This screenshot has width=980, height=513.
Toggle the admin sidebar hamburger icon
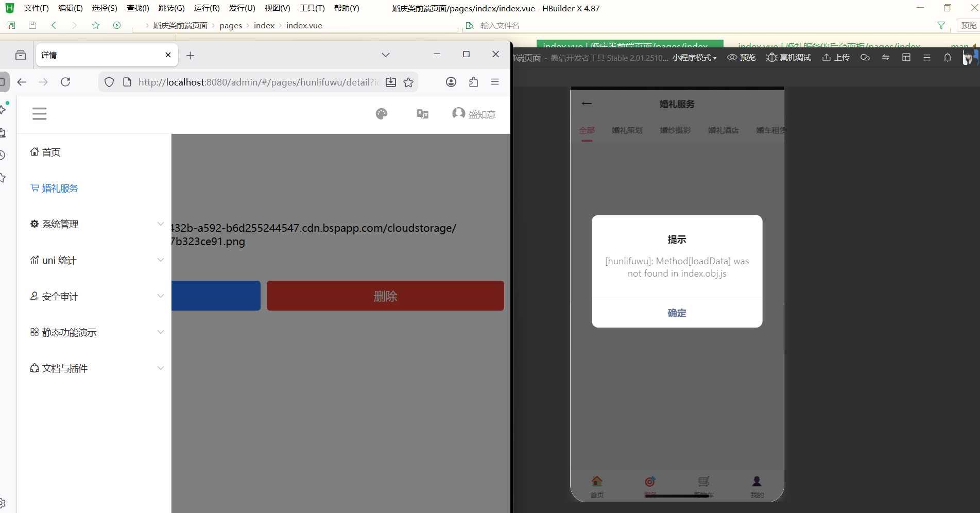coord(40,114)
